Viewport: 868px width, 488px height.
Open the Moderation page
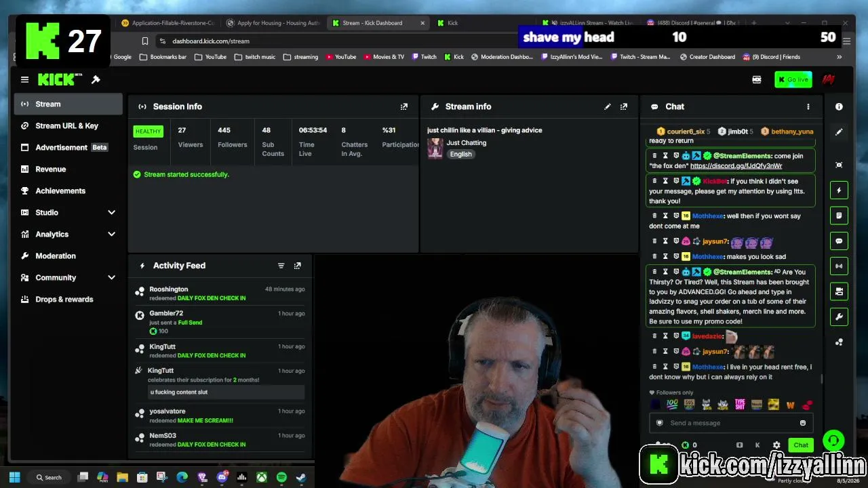68,256
